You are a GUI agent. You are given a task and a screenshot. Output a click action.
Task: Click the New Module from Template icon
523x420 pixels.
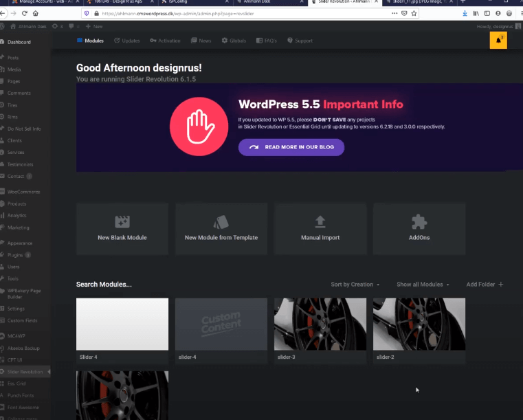pyautogui.click(x=221, y=222)
